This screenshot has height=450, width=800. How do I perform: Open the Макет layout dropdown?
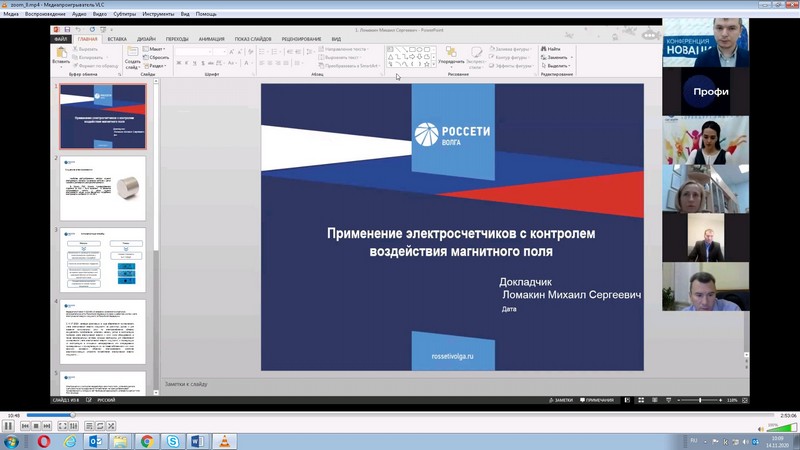[x=154, y=49]
